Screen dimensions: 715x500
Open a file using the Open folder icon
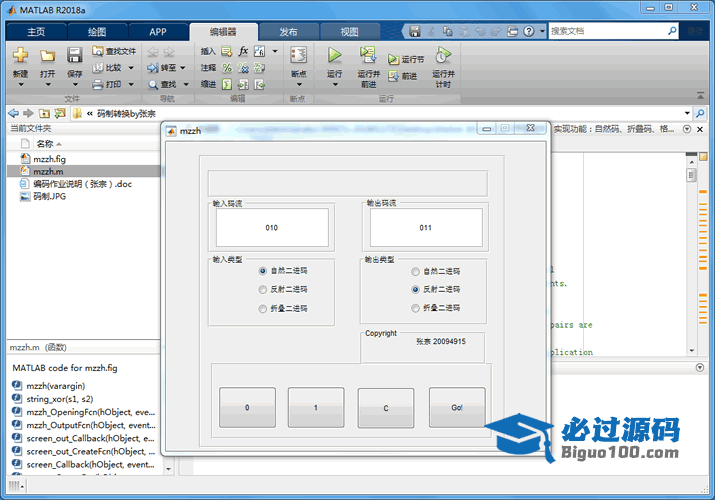pos(47,56)
